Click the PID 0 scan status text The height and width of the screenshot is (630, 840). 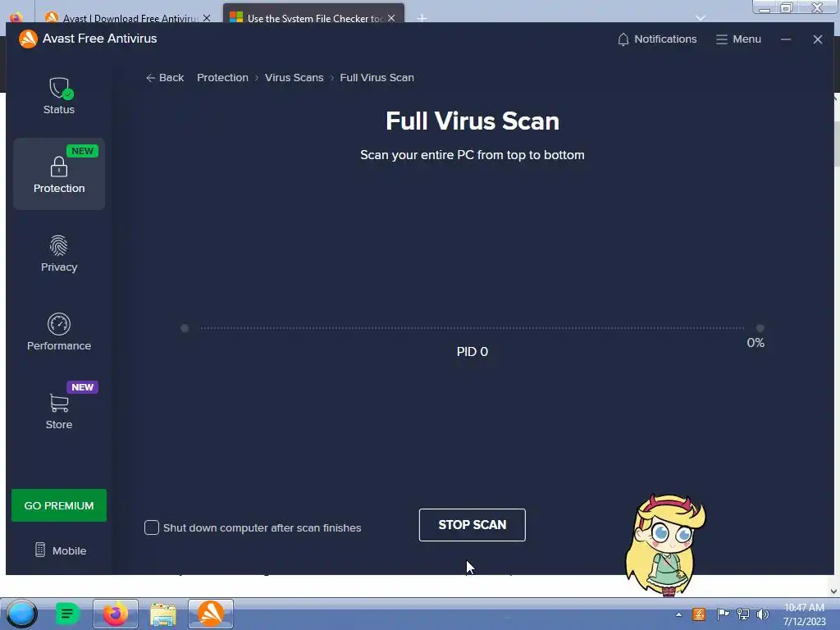point(472,352)
